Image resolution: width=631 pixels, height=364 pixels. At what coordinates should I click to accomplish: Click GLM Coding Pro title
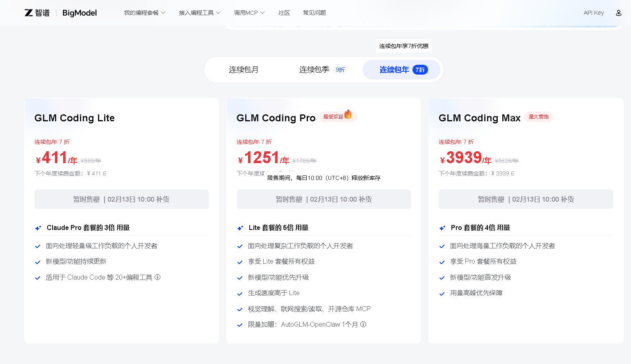[x=276, y=118]
